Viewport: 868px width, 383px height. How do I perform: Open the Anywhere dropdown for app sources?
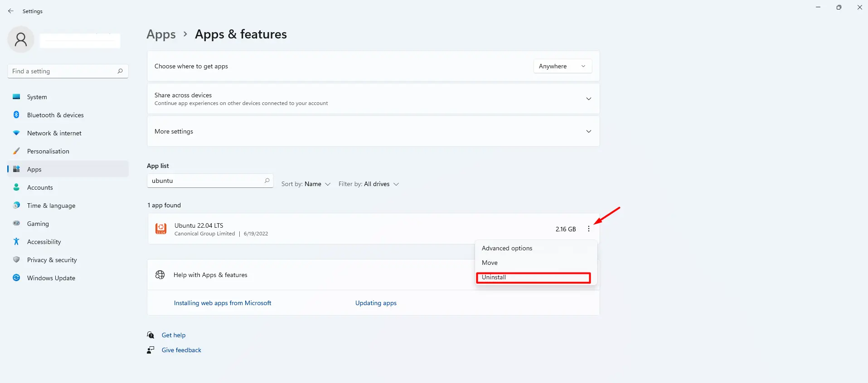pyautogui.click(x=563, y=66)
